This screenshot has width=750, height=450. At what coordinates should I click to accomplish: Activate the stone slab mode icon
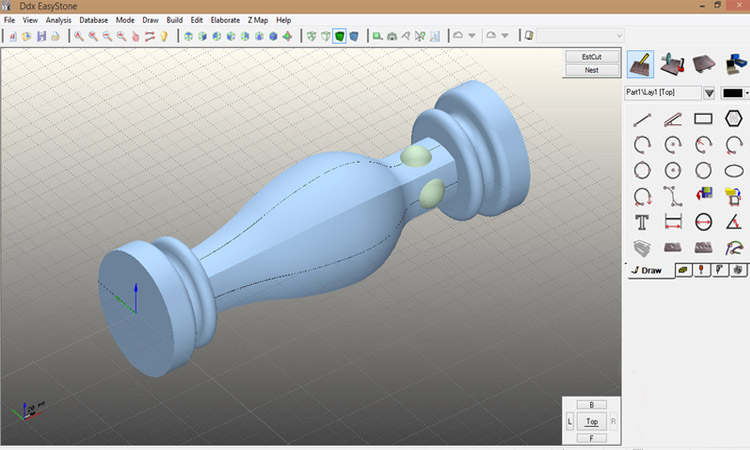pos(704,64)
